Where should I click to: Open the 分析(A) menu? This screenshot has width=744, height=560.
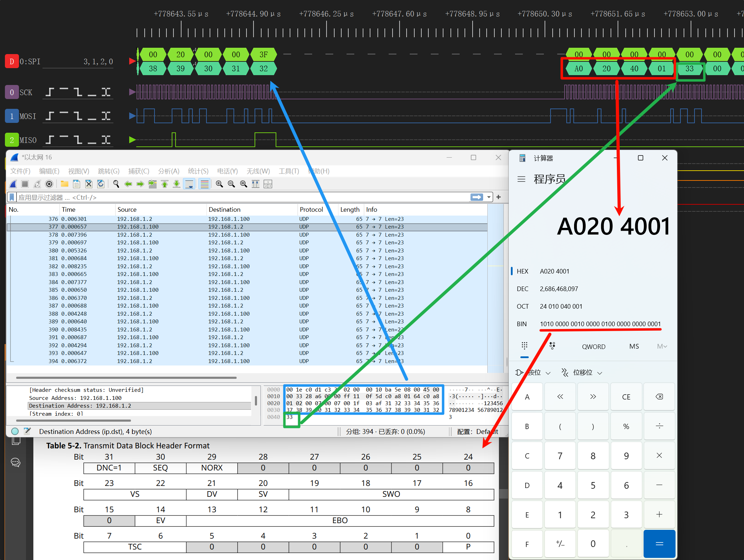click(169, 171)
